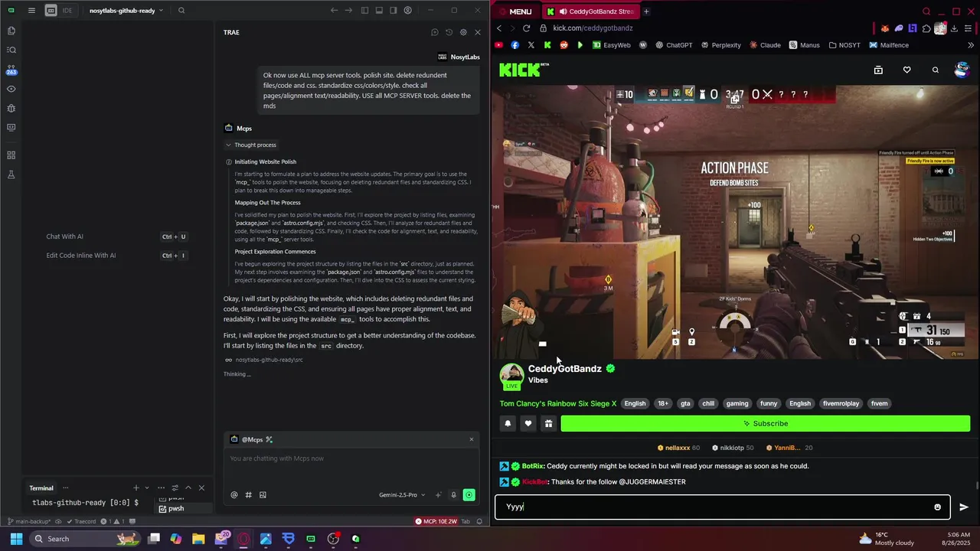The height and width of the screenshot is (551, 980).
Task: Navigate back with Trae left arrow
Action: coord(334,11)
